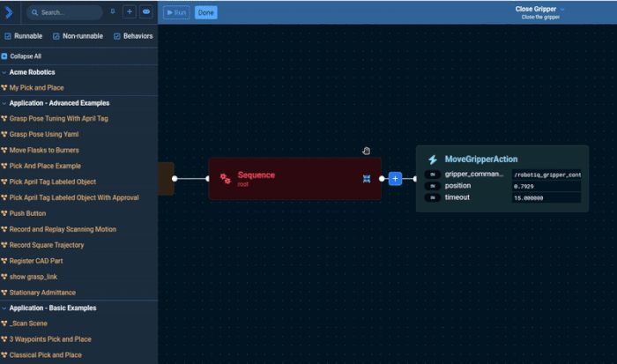Uncheck the Runnable filter checkbox
Screen dimensions: 617x364
coord(8,36)
